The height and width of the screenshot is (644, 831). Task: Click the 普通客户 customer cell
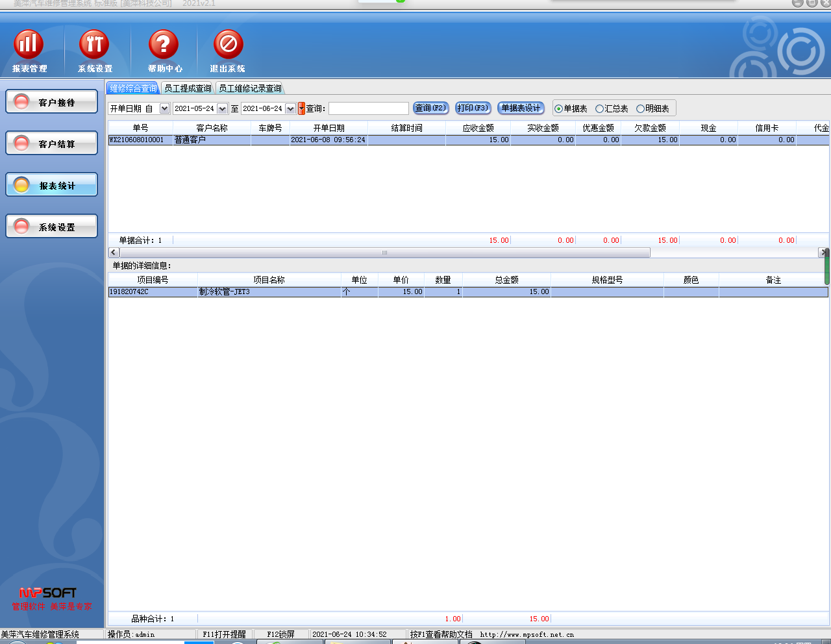tap(212, 140)
